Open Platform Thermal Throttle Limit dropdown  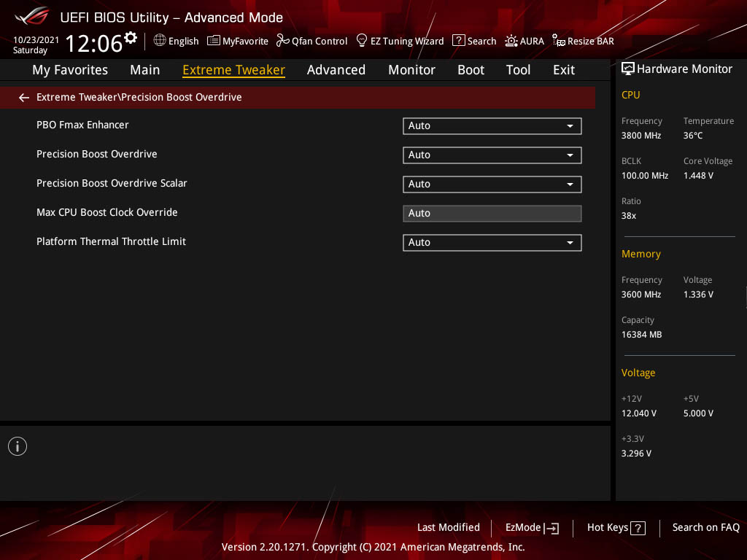point(492,242)
